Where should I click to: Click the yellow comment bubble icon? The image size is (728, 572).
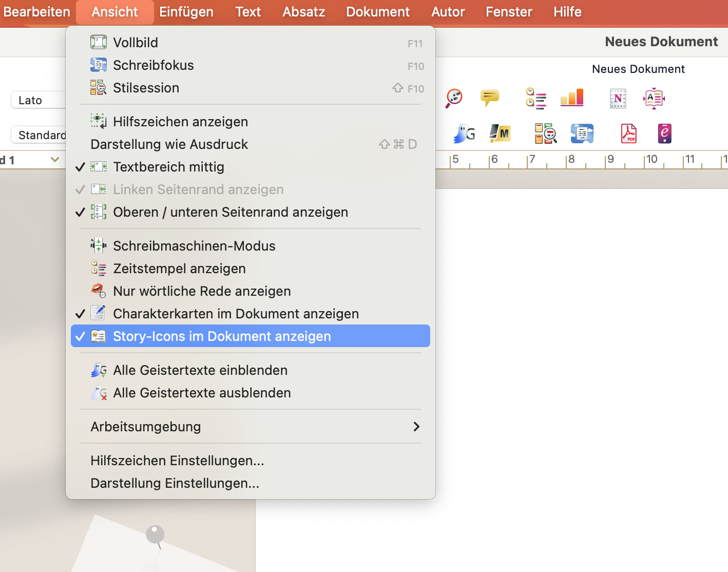[489, 98]
